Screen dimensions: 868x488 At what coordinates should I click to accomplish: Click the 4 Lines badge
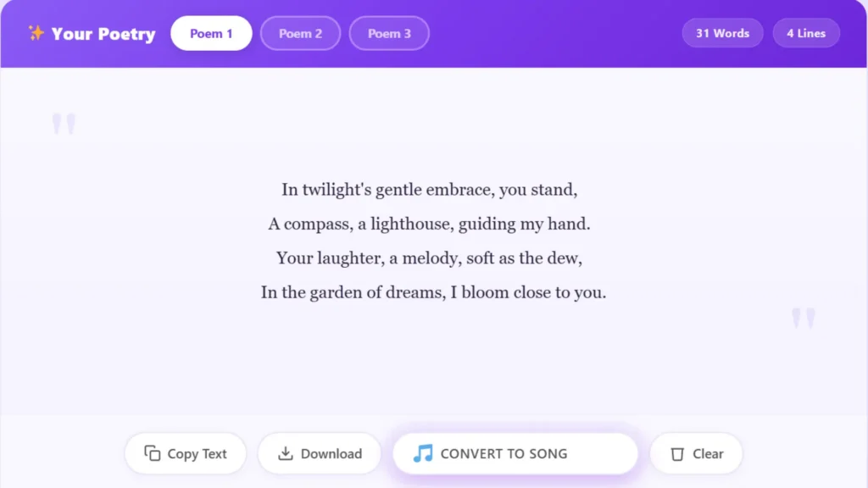point(805,33)
